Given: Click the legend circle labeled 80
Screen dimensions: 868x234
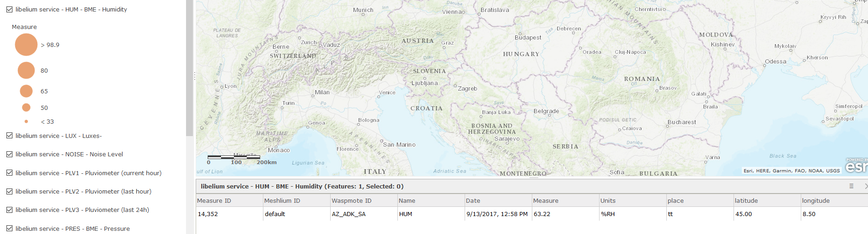Looking at the screenshot, I should point(26,70).
